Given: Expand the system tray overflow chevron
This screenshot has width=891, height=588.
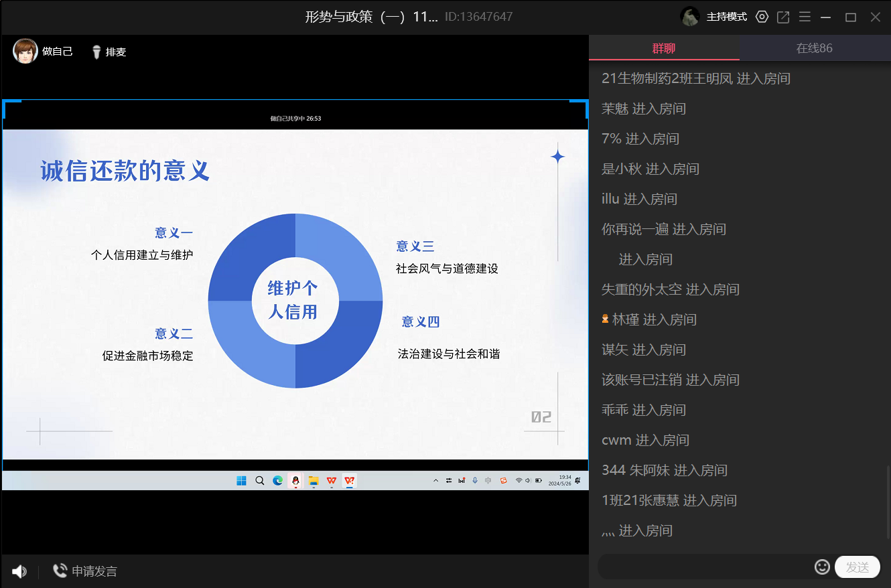Looking at the screenshot, I should 435,481.
